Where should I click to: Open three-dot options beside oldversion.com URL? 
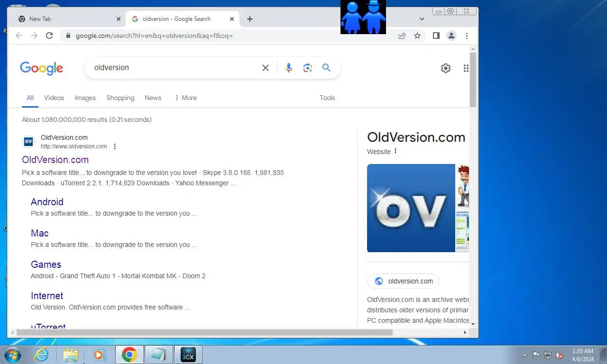115,146
